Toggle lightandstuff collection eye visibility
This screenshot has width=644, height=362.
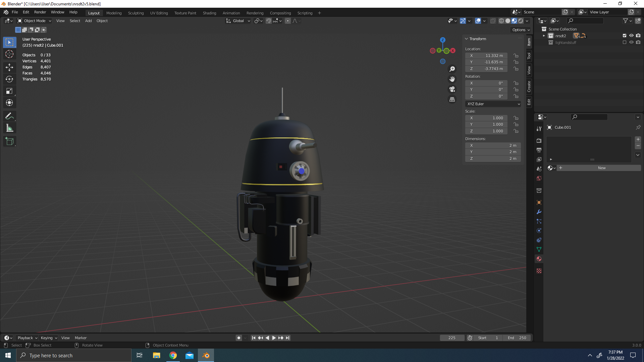tap(631, 42)
